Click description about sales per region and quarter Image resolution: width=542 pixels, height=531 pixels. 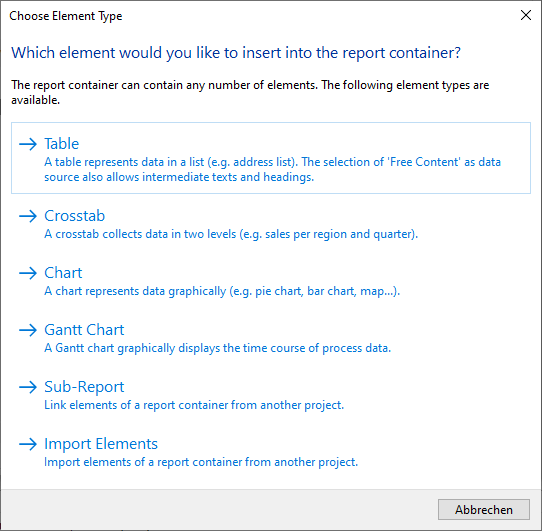[231, 234]
